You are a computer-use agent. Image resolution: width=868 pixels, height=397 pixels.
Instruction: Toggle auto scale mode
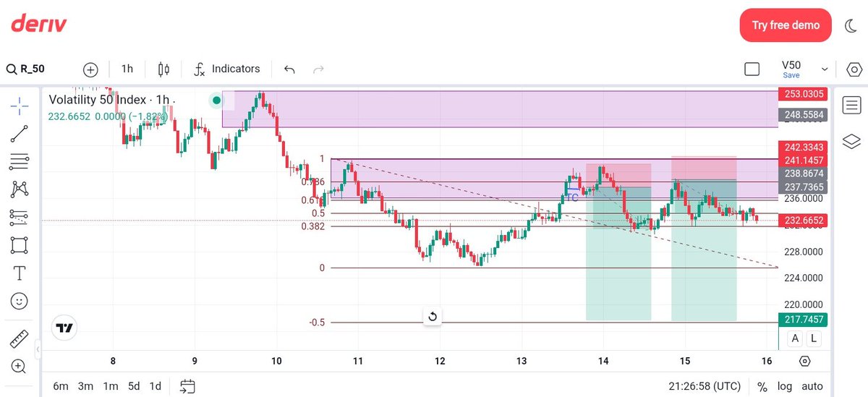pyautogui.click(x=812, y=387)
